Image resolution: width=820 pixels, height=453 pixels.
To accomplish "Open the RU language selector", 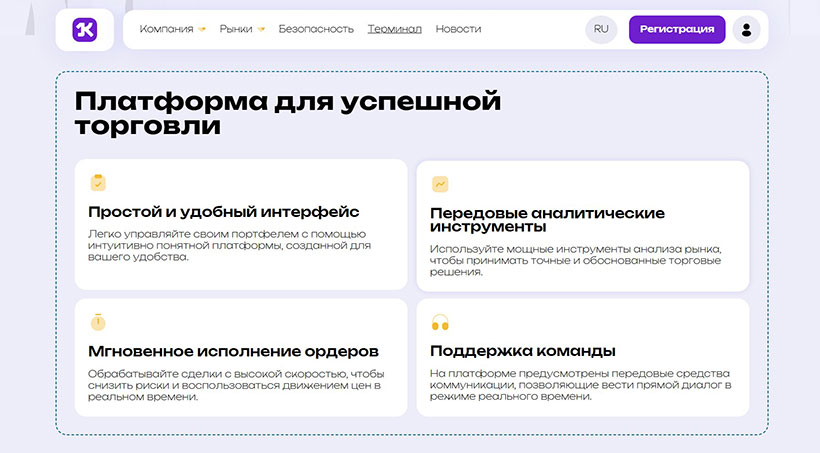I will [x=601, y=29].
